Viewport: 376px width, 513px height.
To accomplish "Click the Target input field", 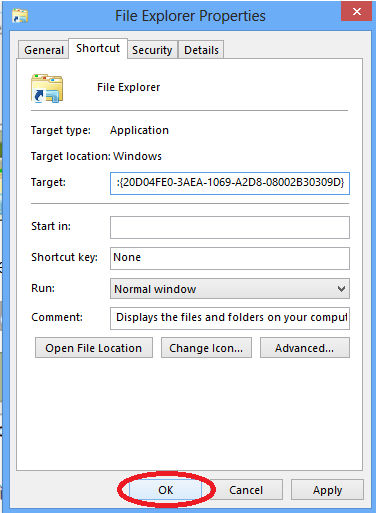I will point(230,183).
